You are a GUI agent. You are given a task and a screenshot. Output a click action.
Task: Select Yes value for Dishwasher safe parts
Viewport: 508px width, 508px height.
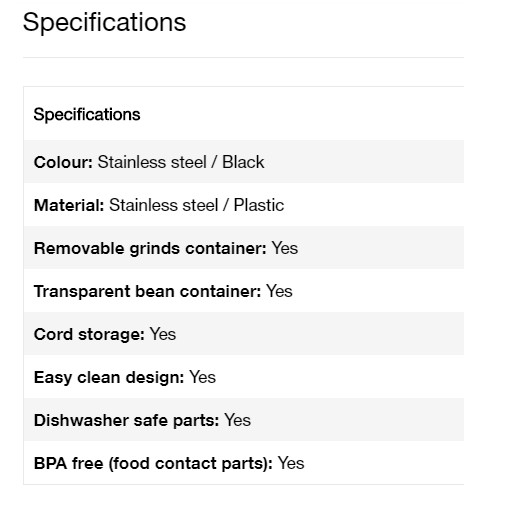[x=237, y=420]
